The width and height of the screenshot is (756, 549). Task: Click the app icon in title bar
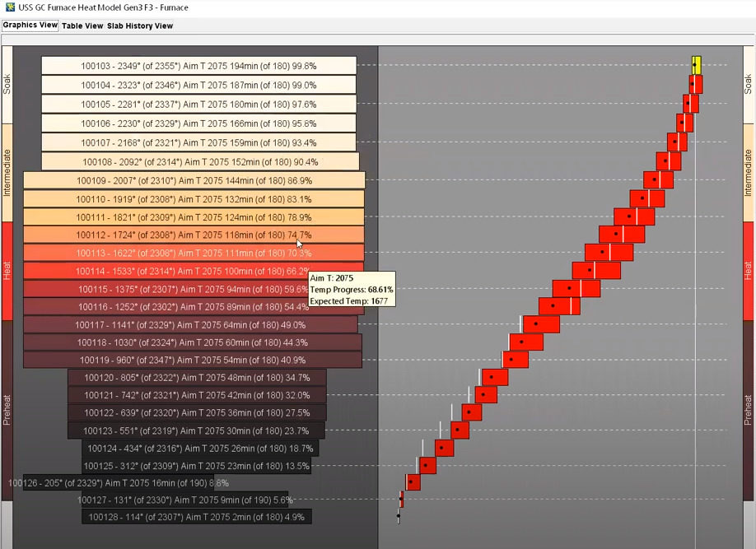tap(7, 7)
